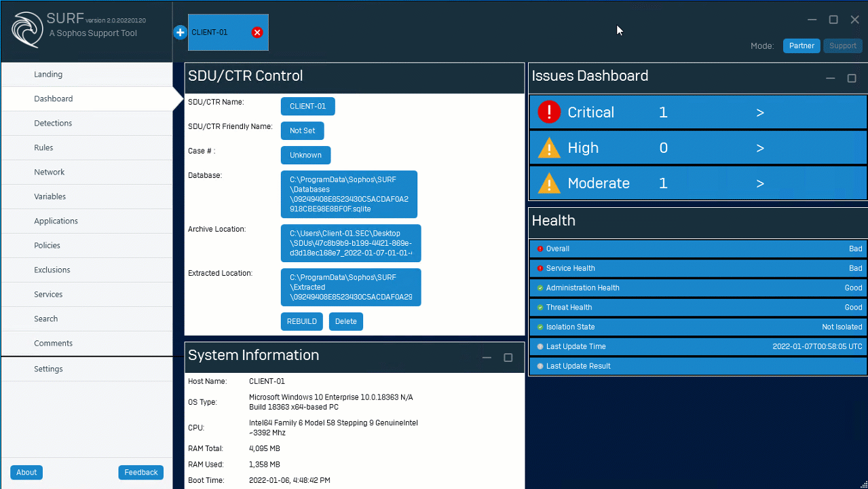Image resolution: width=868 pixels, height=489 pixels.
Task: Select the RAM Total 4,095 MB value
Action: point(265,449)
